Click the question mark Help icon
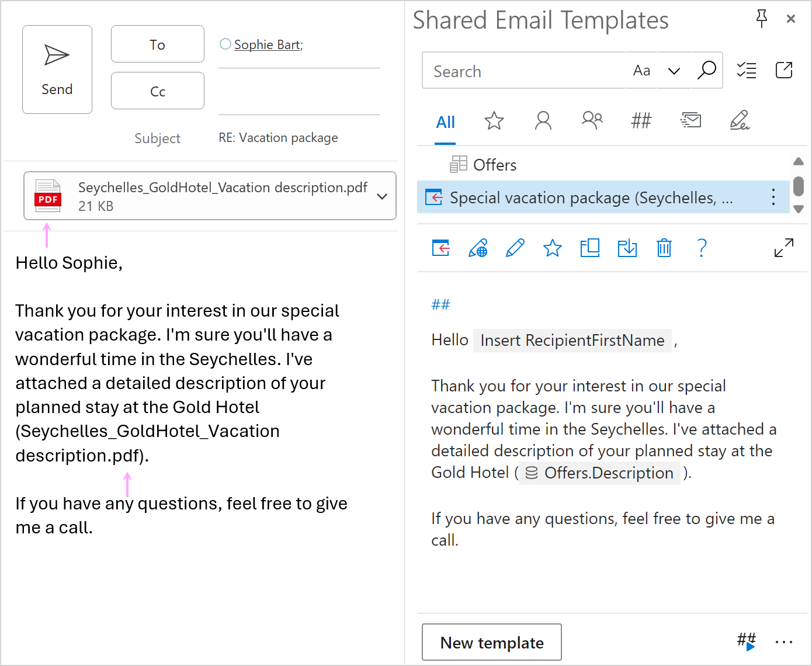 [702, 248]
